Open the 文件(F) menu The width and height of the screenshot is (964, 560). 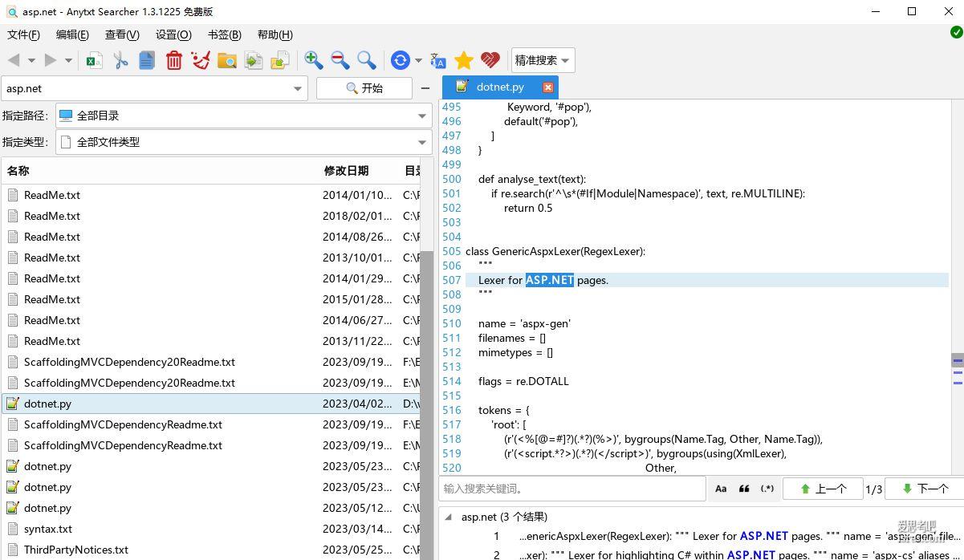click(23, 34)
